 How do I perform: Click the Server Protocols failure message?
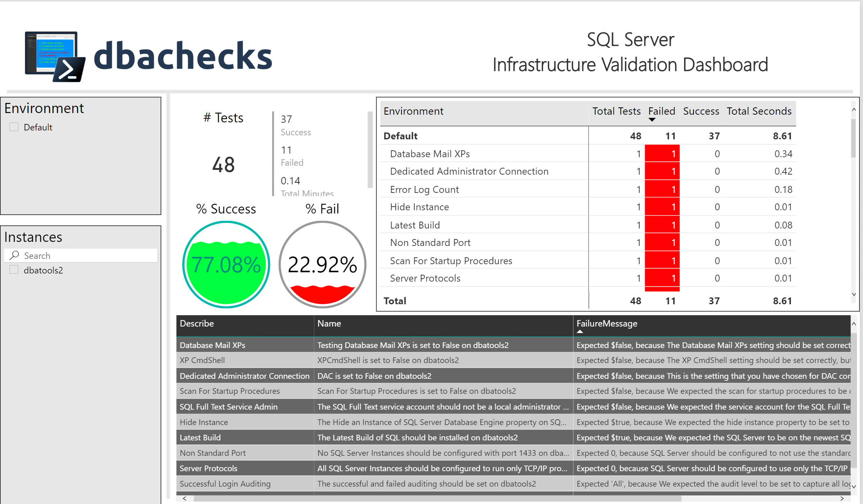pyautogui.click(x=713, y=468)
